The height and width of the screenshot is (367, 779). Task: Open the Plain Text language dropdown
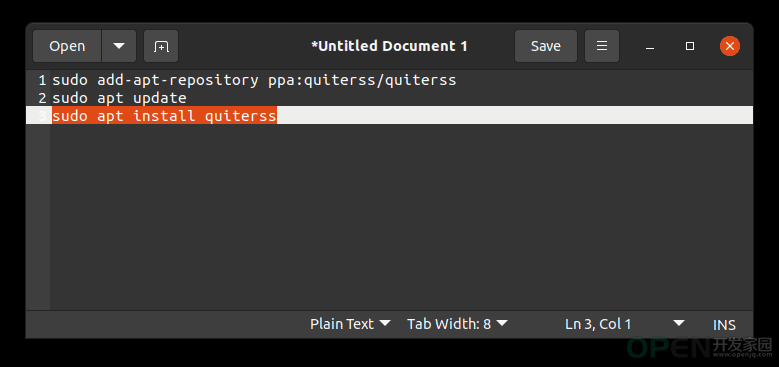coord(350,324)
